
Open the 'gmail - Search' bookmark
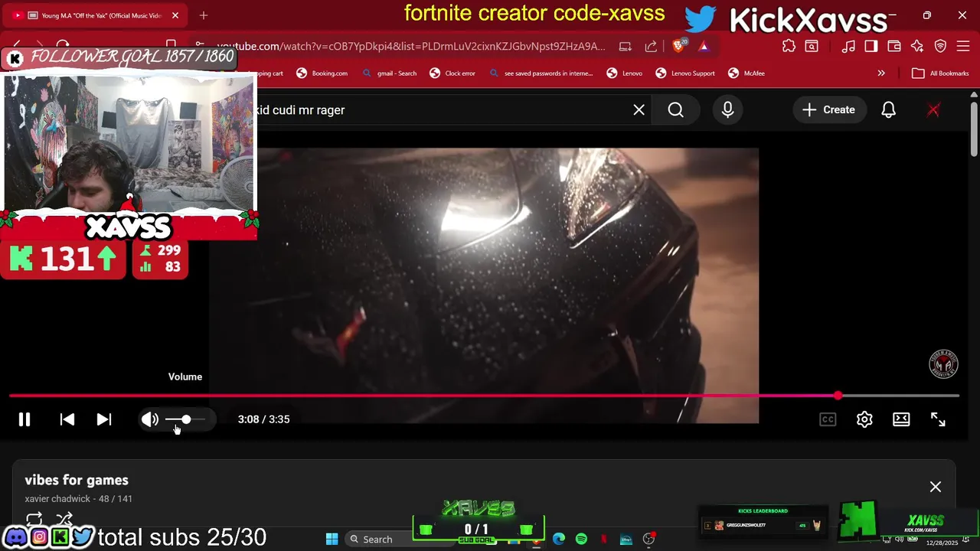[390, 73]
